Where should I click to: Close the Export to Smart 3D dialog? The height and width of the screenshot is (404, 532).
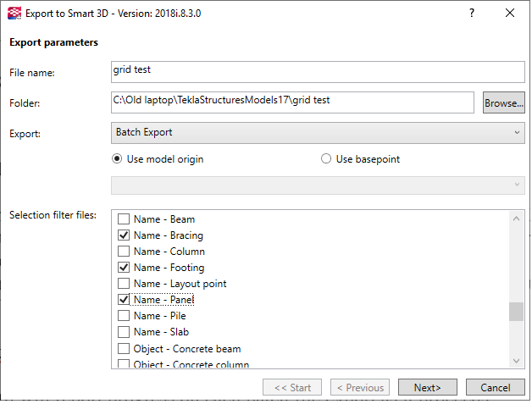pos(510,13)
